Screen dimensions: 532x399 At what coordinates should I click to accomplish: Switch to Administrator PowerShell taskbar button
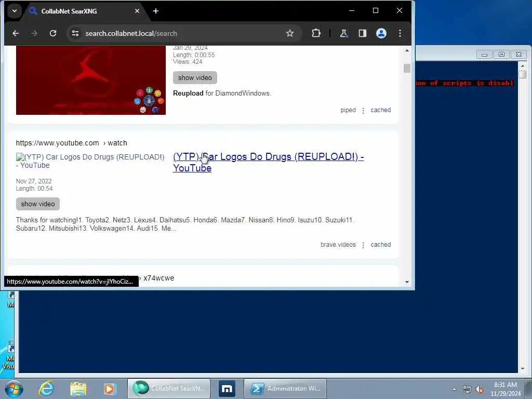coord(285,389)
